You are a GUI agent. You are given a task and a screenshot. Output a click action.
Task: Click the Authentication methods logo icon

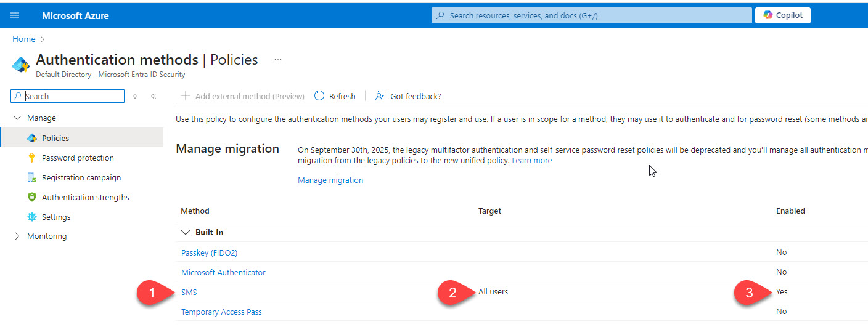(21, 65)
